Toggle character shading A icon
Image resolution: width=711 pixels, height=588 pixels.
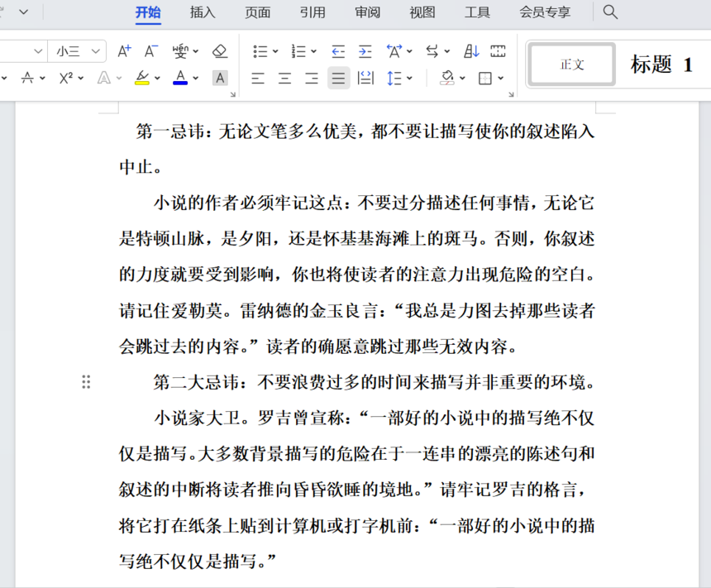click(220, 78)
